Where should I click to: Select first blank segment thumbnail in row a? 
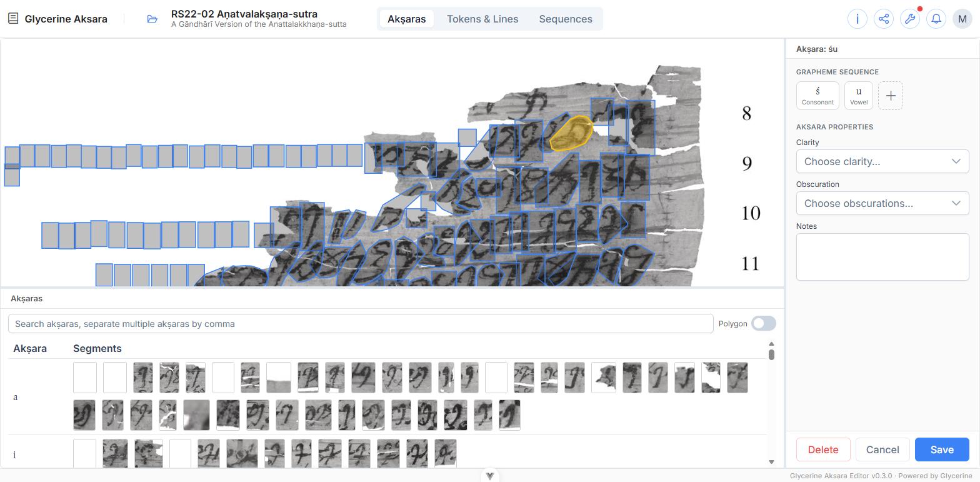[85, 378]
